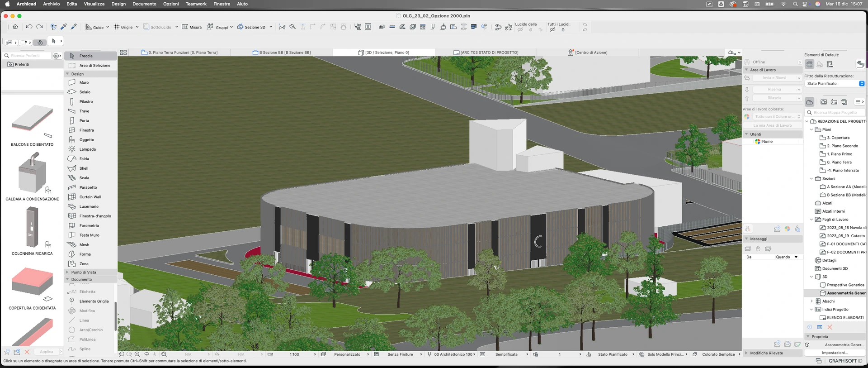This screenshot has width=868, height=368.
Task: Choose the Pilastro column tool
Action: [x=86, y=102]
